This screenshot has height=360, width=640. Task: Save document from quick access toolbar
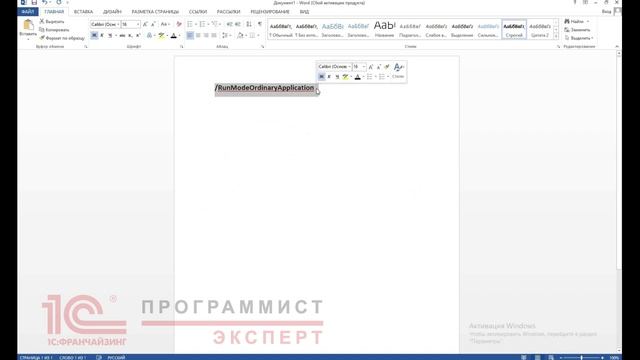pos(34,2)
